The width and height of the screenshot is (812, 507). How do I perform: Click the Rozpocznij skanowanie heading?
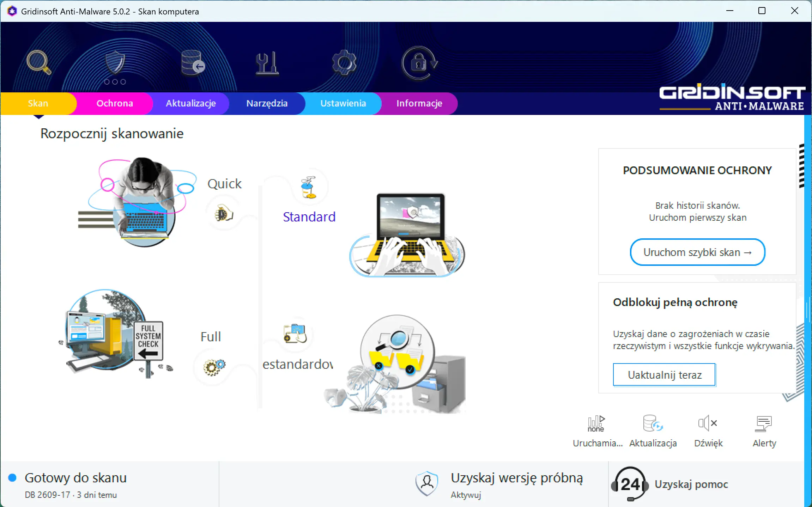pyautogui.click(x=112, y=134)
